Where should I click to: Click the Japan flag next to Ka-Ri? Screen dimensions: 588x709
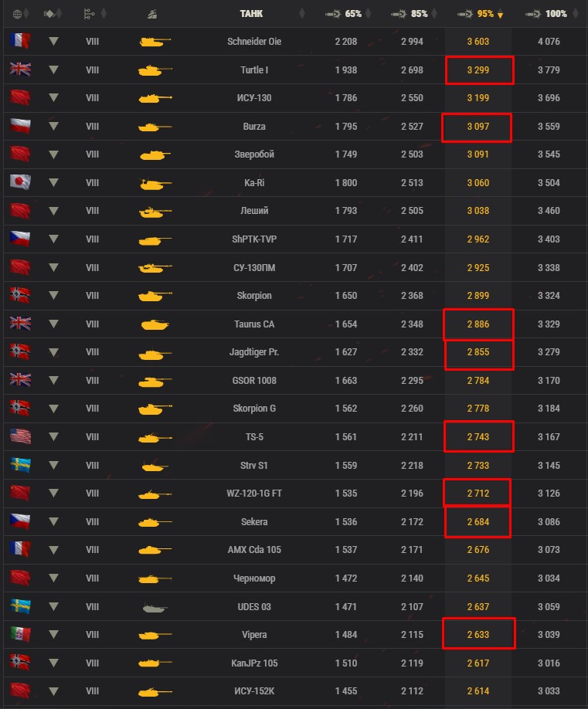pyautogui.click(x=19, y=182)
